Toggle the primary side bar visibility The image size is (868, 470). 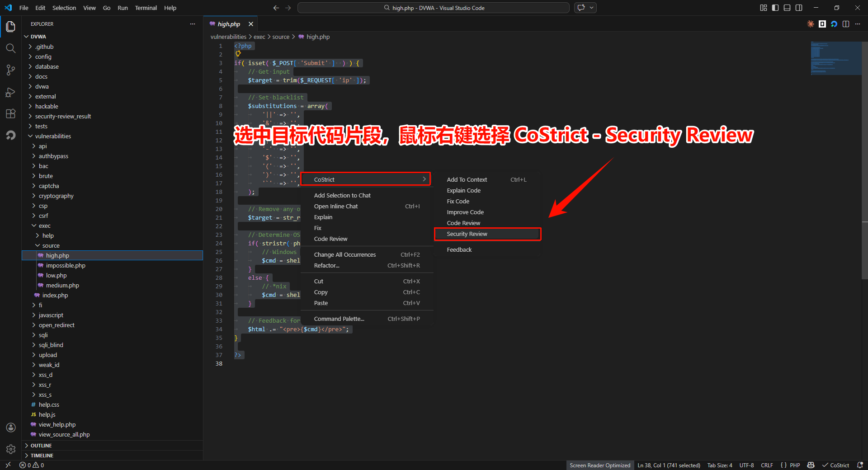pos(775,8)
